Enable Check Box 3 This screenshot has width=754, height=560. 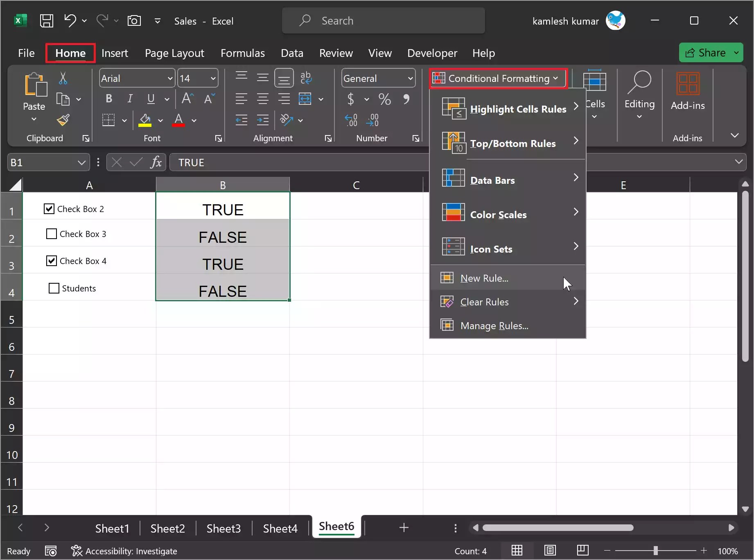tap(51, 233)
